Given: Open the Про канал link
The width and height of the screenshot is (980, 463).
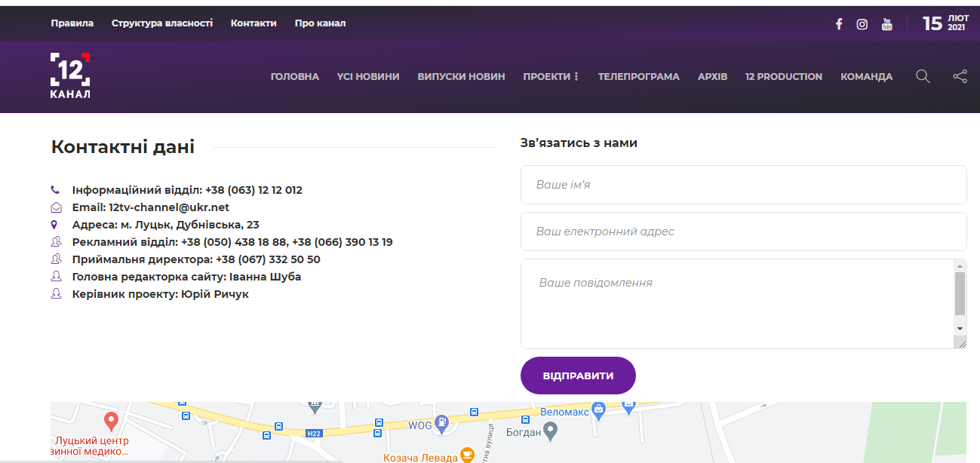Looking at the screenshot, I should click(x=320, y=23).
